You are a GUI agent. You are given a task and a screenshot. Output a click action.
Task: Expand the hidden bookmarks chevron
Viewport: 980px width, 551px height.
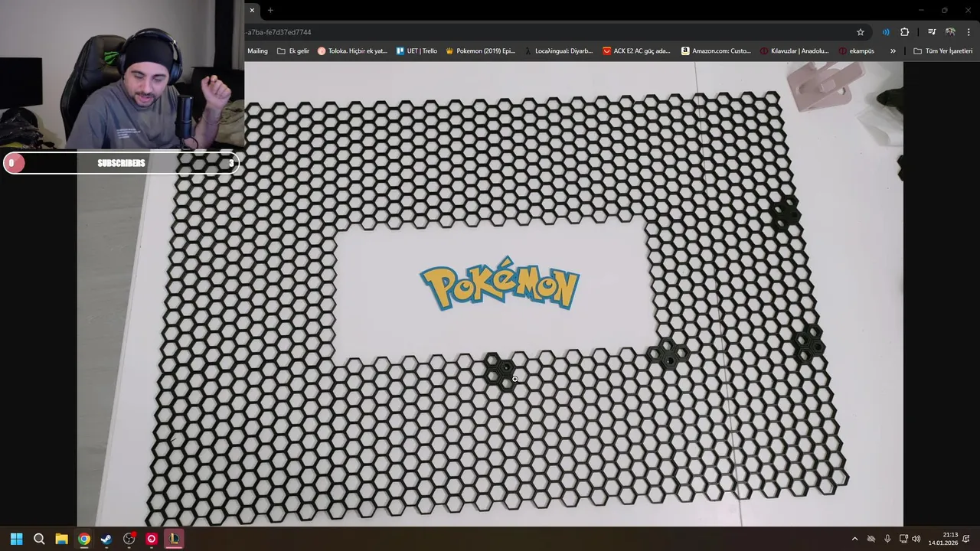coord(893,51)
